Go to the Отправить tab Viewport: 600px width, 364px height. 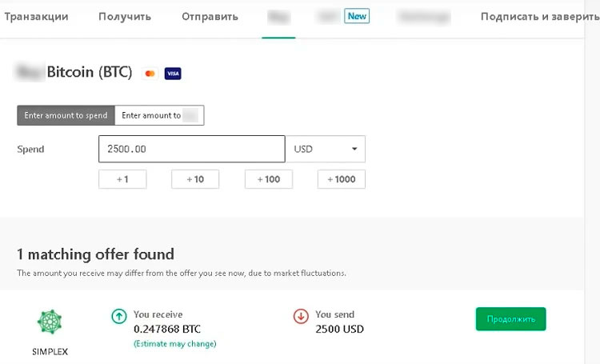(x=210, y=17)
